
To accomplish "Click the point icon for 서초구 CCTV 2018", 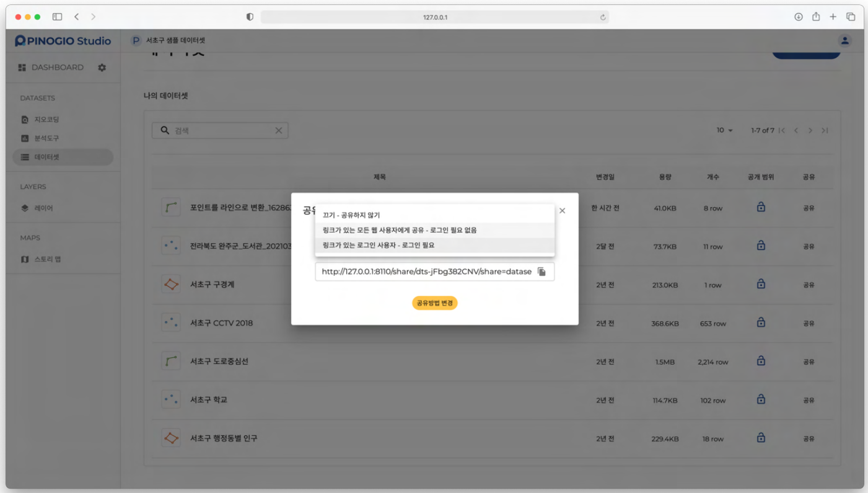I will coord(171,322).
